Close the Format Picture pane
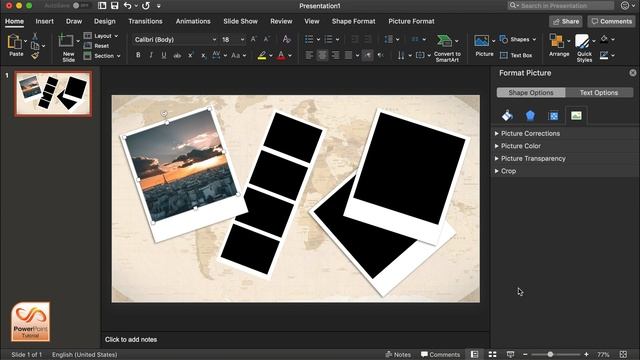 (632, 73)
